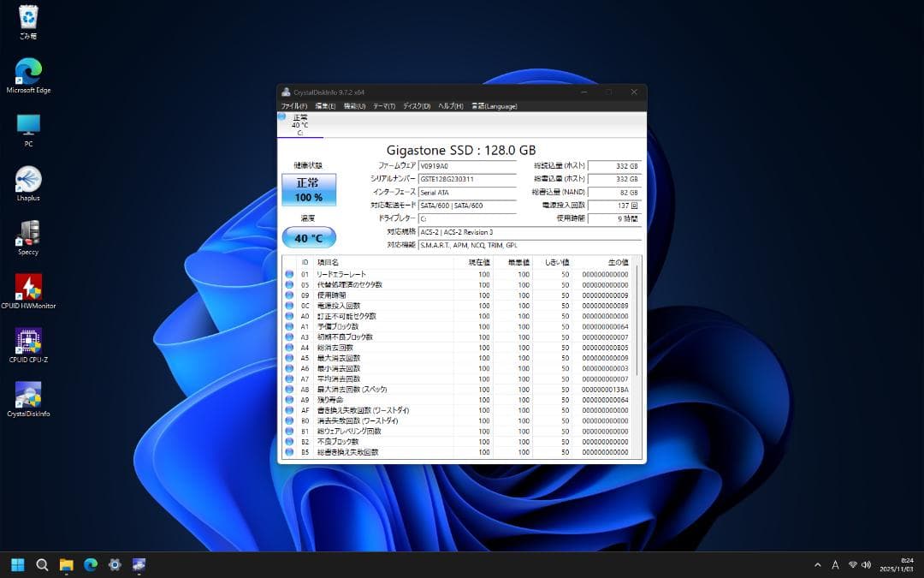The height and width of the screenshot is (578, 924).
Task: Click the 正常 100% health status button
Action: tap(310, 190)
